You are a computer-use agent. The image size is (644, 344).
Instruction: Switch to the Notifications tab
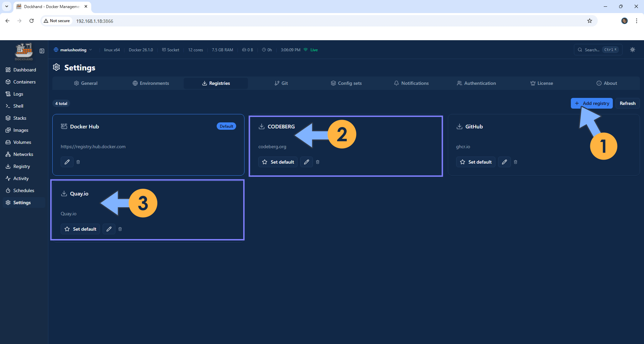[411, 83]
